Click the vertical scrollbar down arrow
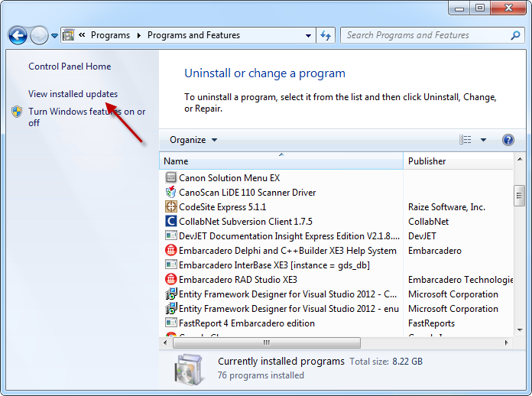This screenshot has height=396, width=532. [x=520, y=329]
